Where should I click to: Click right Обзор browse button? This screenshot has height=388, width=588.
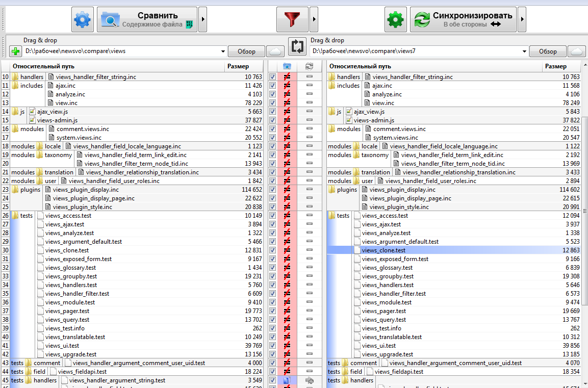pyautogui.click(x=548, y=51)
